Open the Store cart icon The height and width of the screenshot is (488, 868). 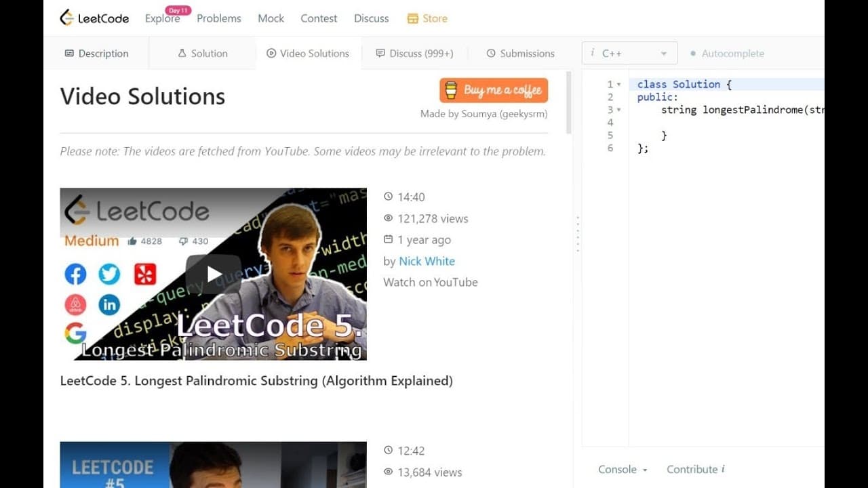[412, 18]
